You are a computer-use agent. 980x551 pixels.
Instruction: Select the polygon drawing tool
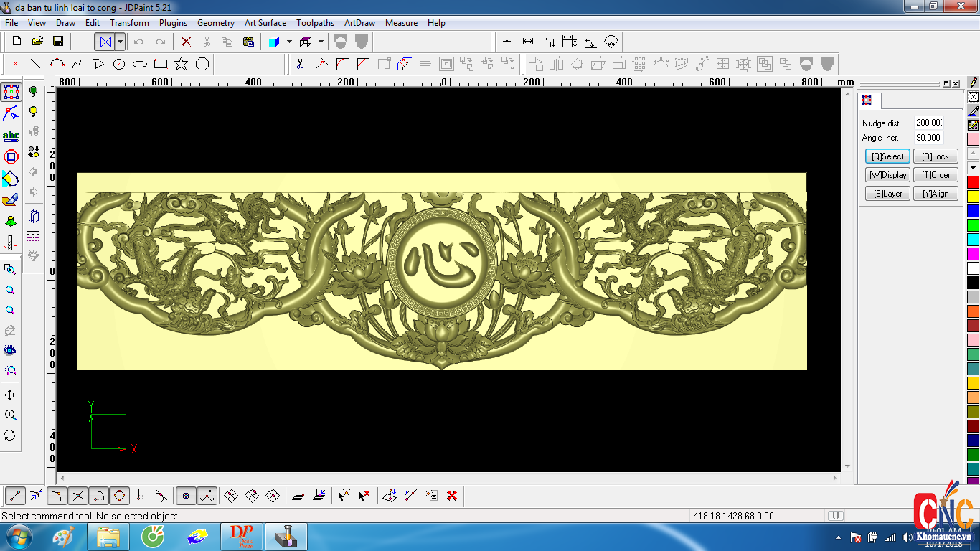(202, 64)
